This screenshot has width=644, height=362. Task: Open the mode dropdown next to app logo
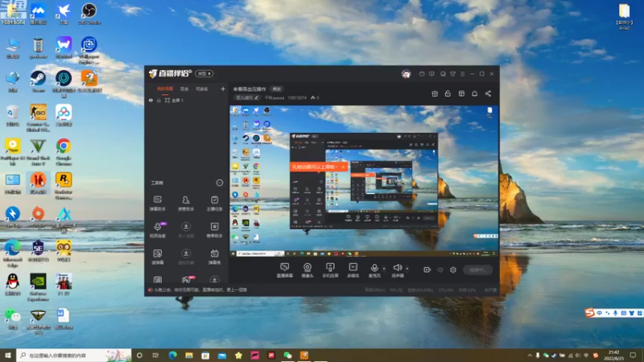[204, 73]
